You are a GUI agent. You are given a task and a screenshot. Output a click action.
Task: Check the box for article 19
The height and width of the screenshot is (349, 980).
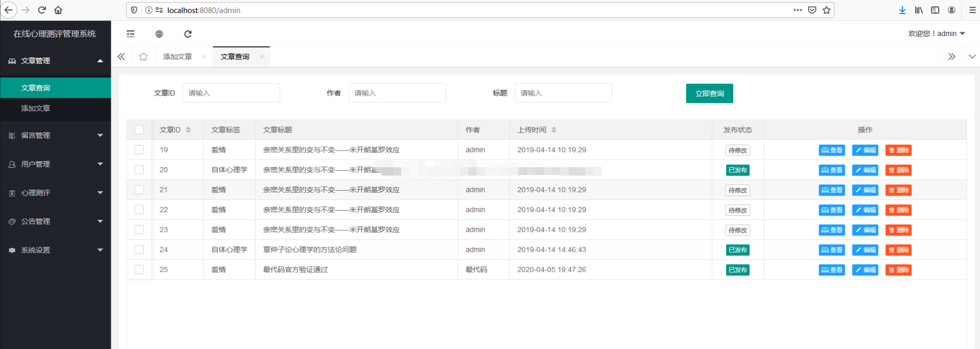coord(139,149)
